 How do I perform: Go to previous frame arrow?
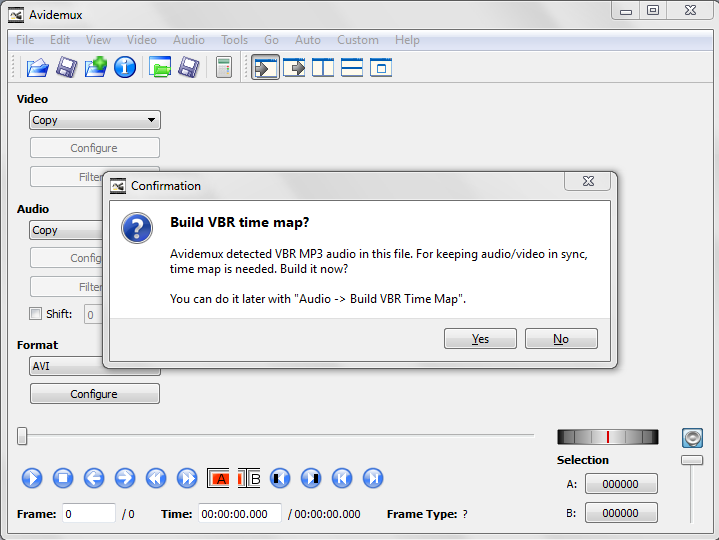pos(94,478)
